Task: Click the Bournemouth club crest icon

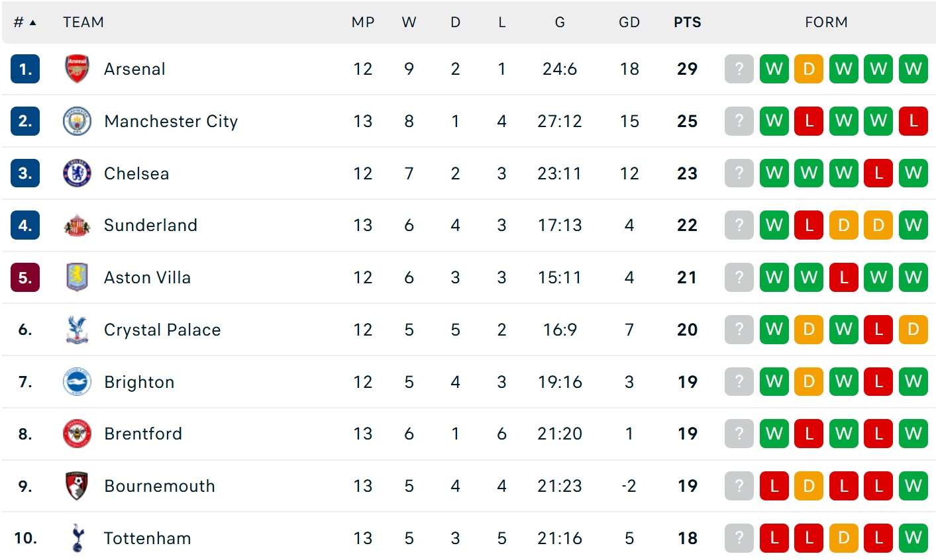Action: pos(77,487)
